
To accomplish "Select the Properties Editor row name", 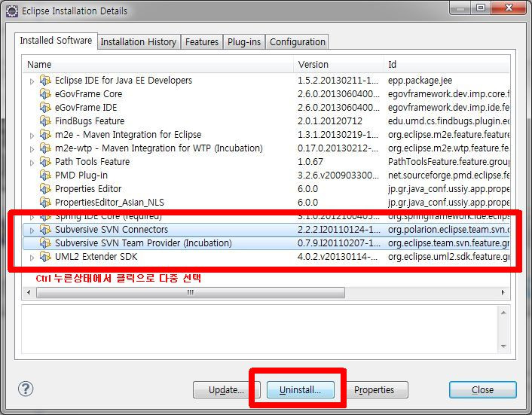I will [88, 189].
